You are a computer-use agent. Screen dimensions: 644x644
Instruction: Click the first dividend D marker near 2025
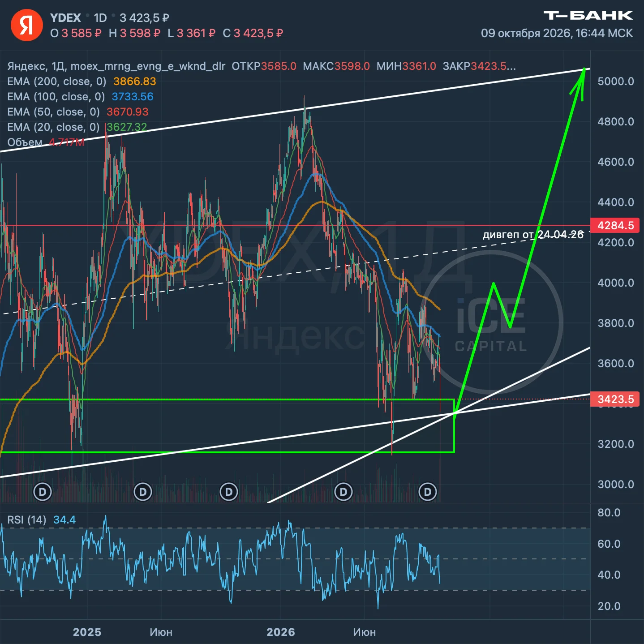[43, 492]
